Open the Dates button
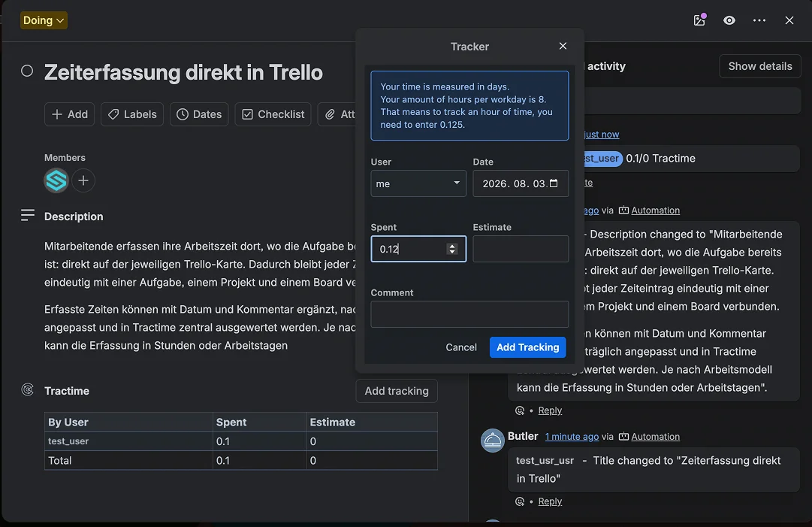Viewport: 812px width, 527px height. click(199, 114)
